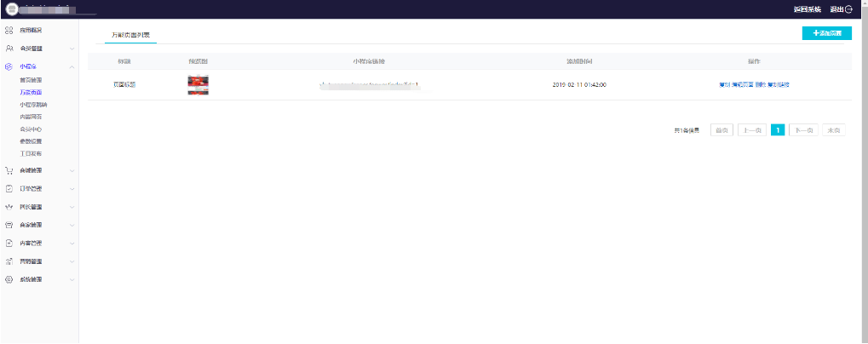The height and width of the screenshot is (344, 868).
Task: Click 返回系统 in the top bar
Action: (x=807, y=9)
